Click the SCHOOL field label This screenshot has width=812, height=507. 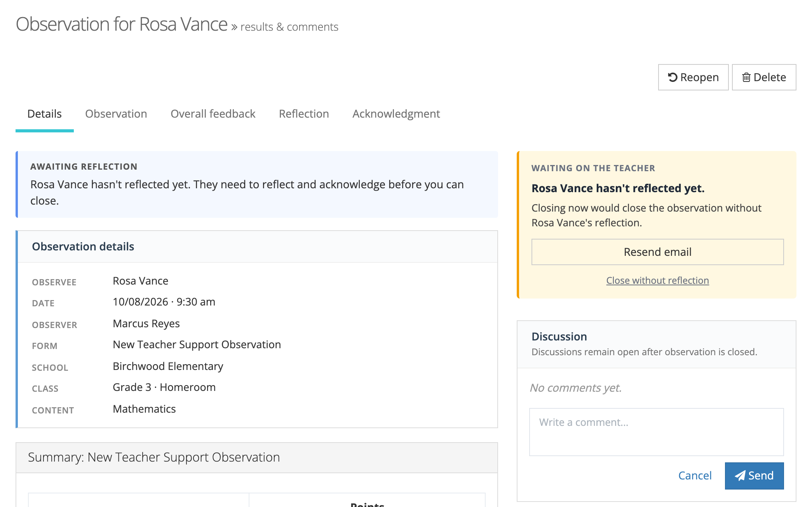pyautogui.click(x=50, y=368)
